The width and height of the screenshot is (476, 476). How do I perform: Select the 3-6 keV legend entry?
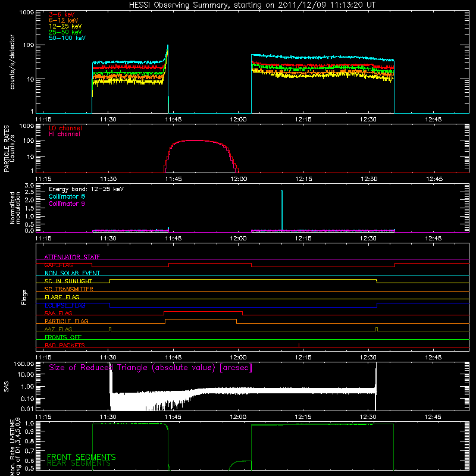click(62, 14)
